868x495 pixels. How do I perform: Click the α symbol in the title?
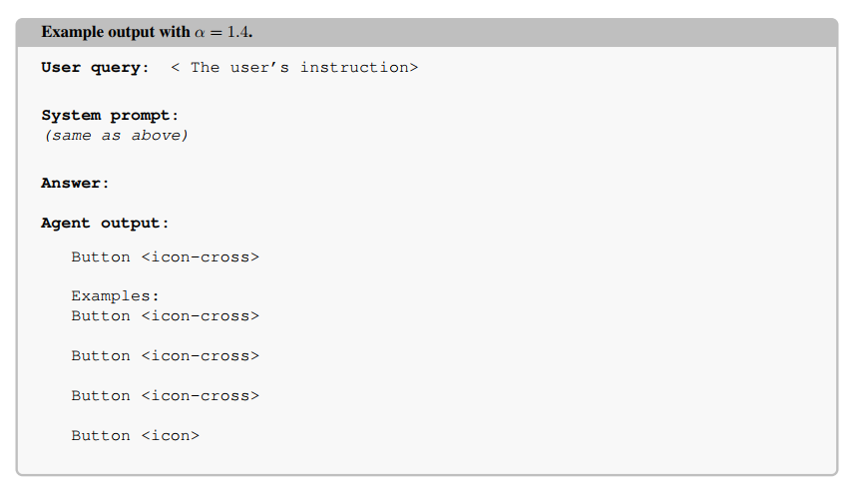[x=200, y=33]
